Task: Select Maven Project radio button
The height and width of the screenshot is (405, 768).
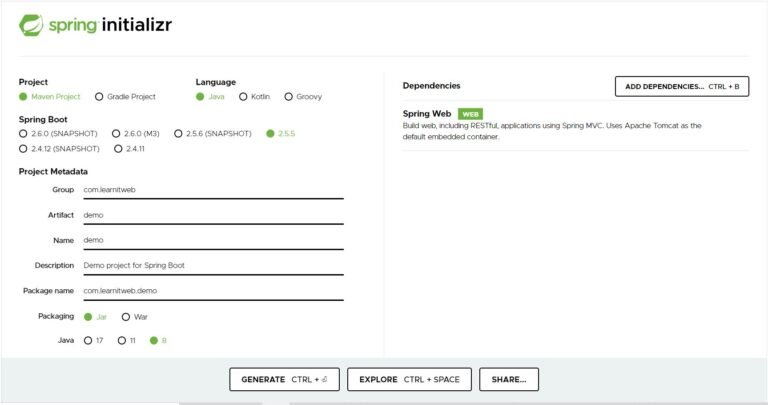Action: 49,96
